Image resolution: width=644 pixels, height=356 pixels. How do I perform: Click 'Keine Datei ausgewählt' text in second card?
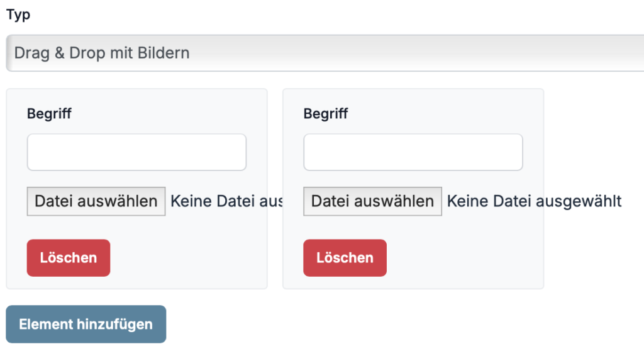[534, 201]
